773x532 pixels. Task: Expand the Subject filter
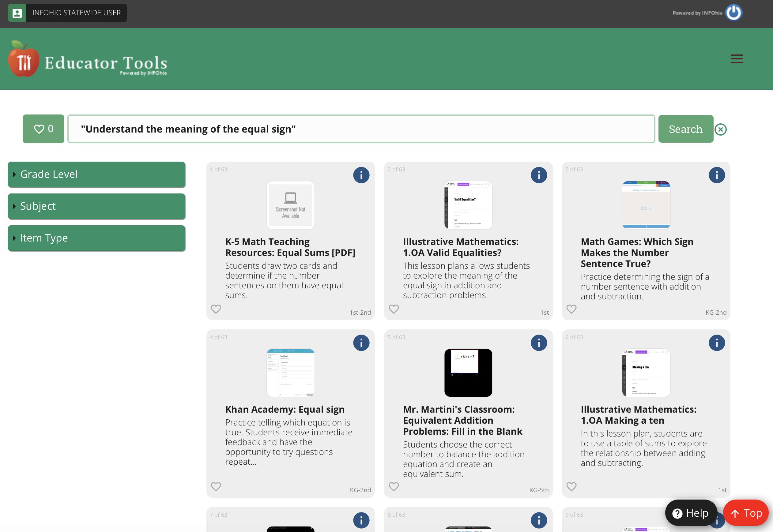point(97,206)
